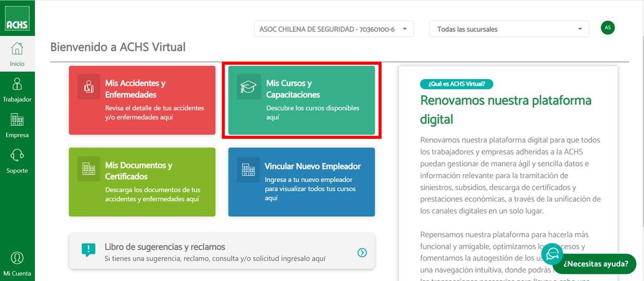
Task: Open Mi Cuenta profile icon
Action: [x=17, y=259]
